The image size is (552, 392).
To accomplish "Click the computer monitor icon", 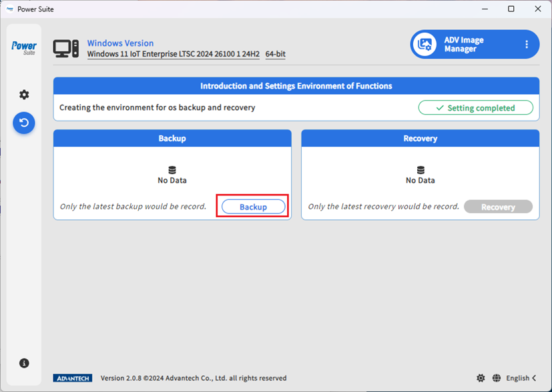I will (x=66, y=49).
